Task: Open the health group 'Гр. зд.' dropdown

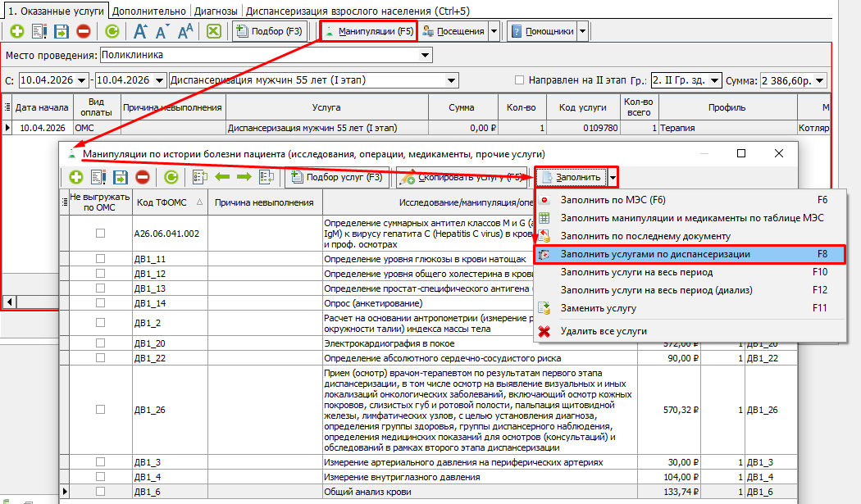Action: click(x=714, y=80)
